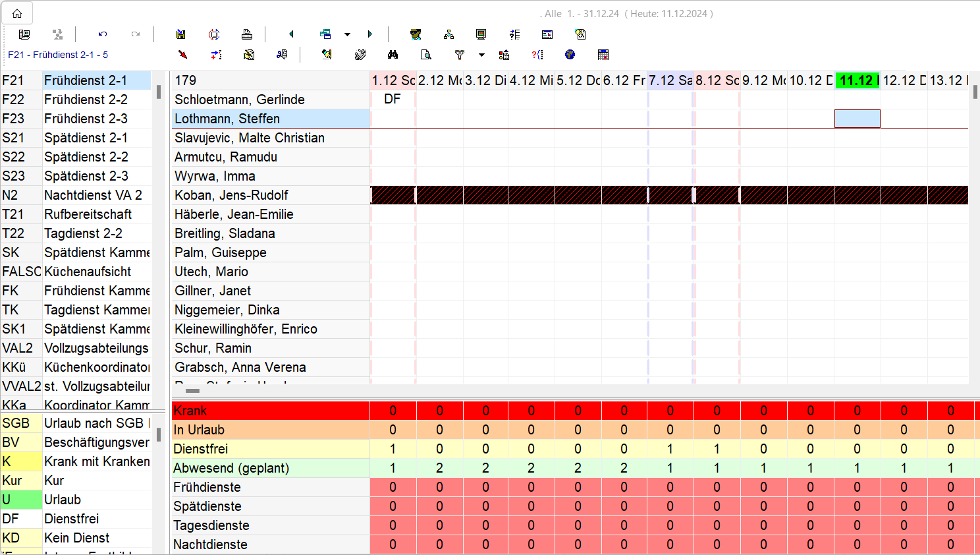
Task: Click the funnel filter icon
Action: [x=460, y=55]
